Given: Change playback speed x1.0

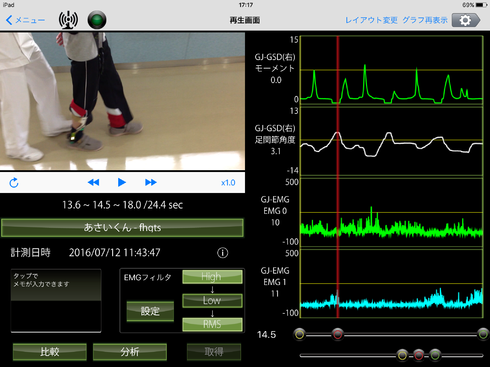Looking at the screenshot, I should [x=228, y=183].
